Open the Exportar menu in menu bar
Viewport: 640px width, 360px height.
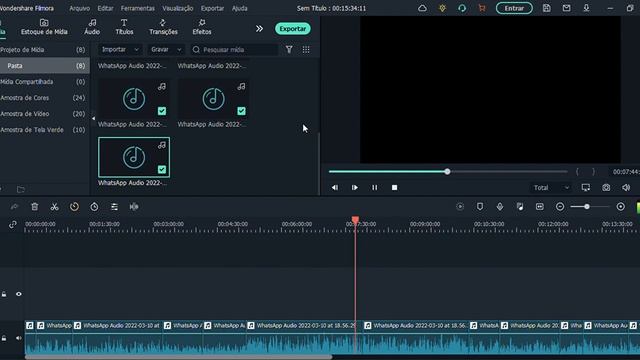[212, 8]
